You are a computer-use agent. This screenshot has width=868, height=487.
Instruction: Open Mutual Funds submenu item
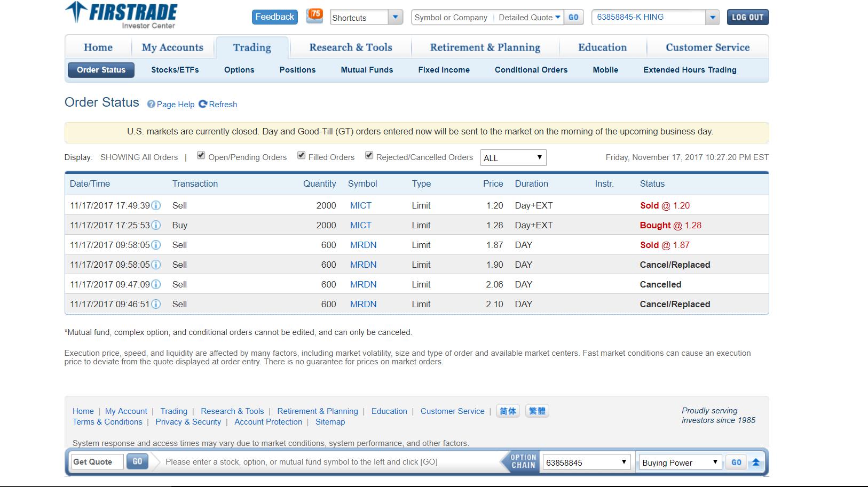pyautogui.click(x=367, y=70)
